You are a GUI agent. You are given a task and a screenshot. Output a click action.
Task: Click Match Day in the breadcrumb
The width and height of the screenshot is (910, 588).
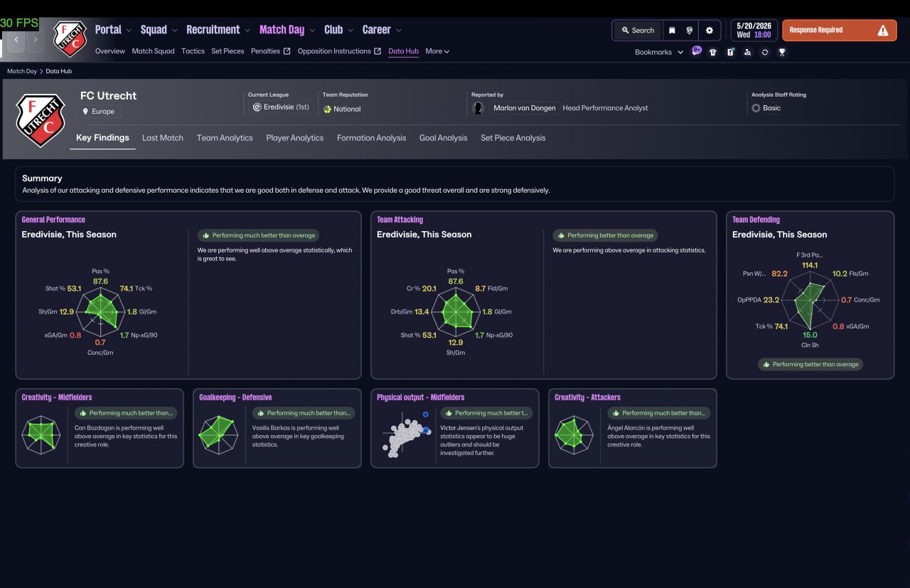[x=22, y=71]
